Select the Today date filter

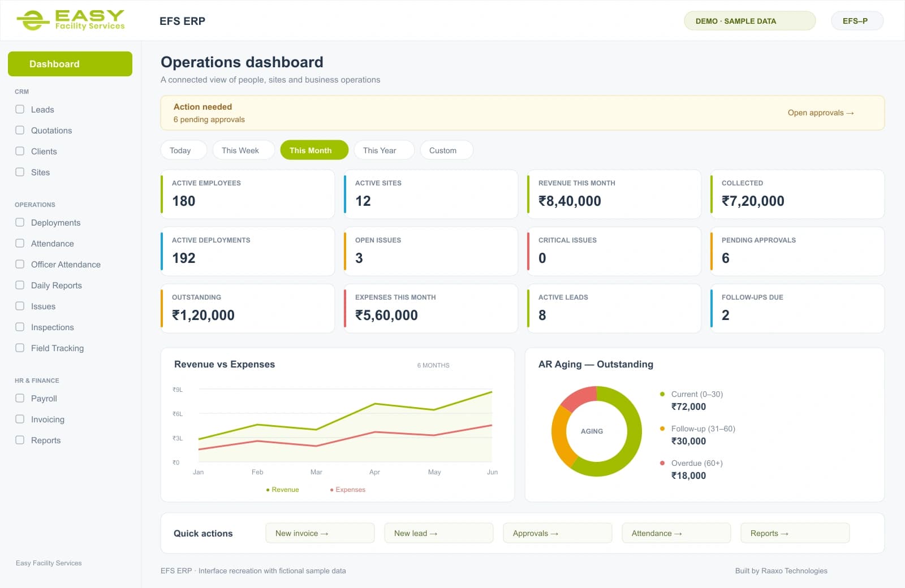point(184,150)
